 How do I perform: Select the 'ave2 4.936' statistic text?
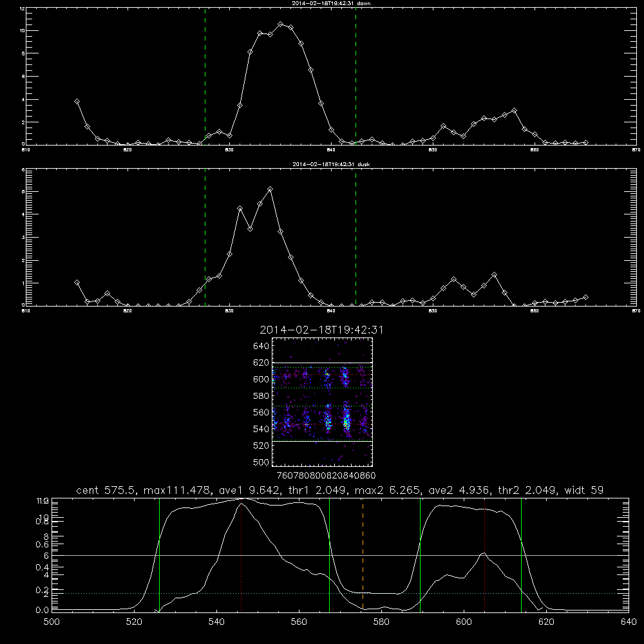click(x=459, y=490)
